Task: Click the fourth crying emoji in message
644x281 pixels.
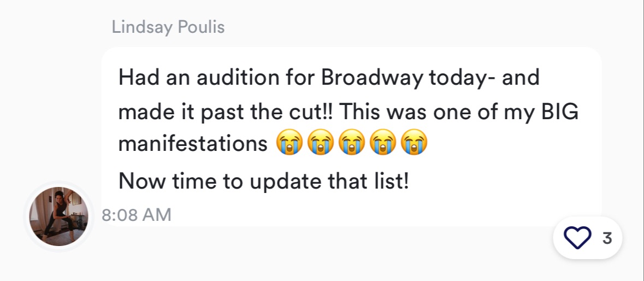Action: 383,143
